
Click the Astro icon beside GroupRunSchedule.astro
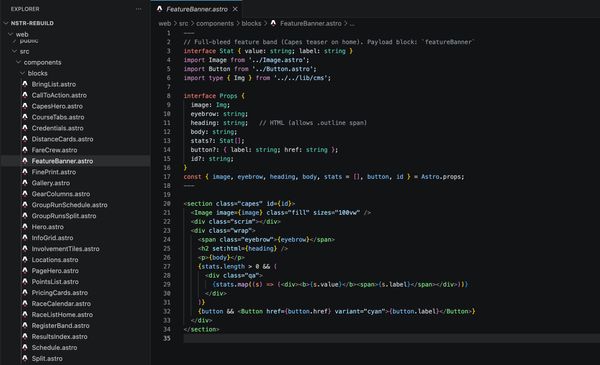pos(25,205)
